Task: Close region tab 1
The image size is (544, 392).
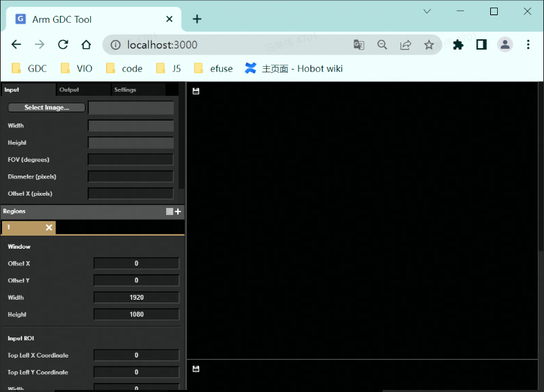Action: coord(49,227)
